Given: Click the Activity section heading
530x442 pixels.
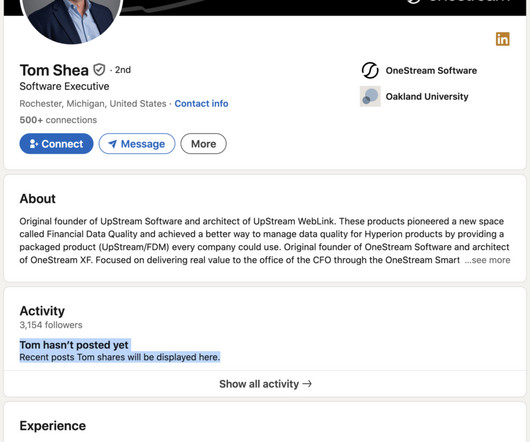Looking at the screenshot, I should tap(42, 311).
